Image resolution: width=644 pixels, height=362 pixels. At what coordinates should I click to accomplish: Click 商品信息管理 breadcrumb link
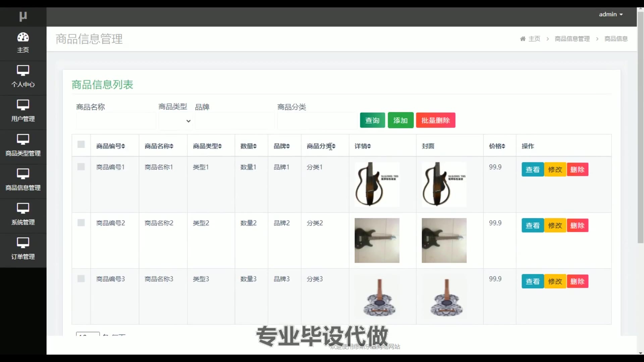[572, 39]
